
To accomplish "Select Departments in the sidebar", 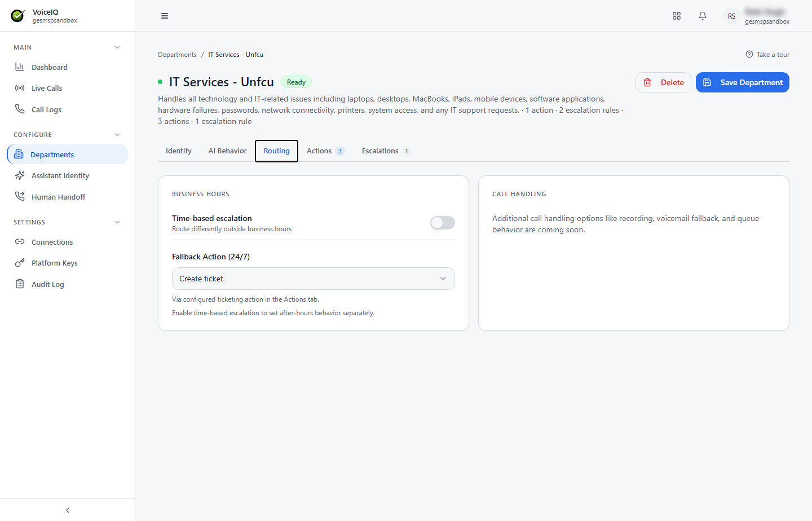I will pos(68,154).
